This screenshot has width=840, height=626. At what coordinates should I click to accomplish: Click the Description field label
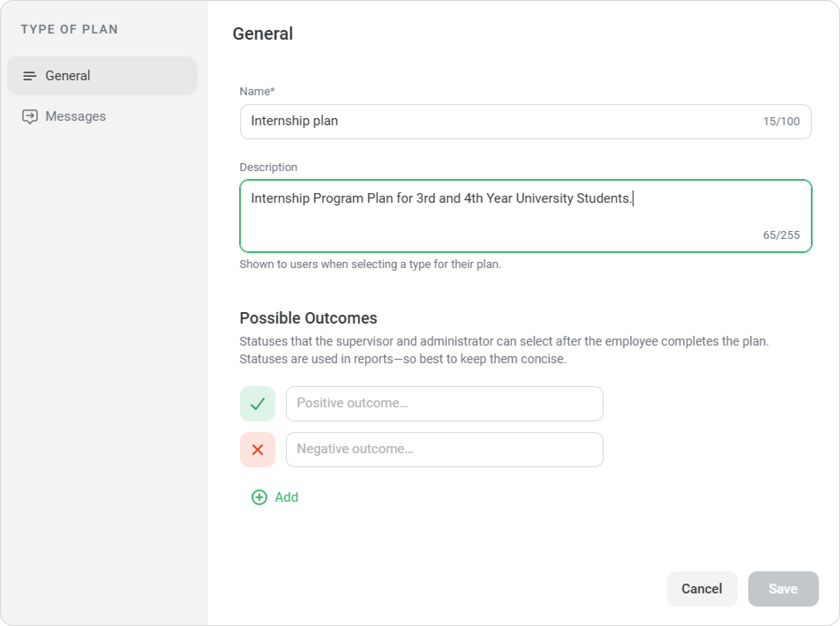pos(268,168)
